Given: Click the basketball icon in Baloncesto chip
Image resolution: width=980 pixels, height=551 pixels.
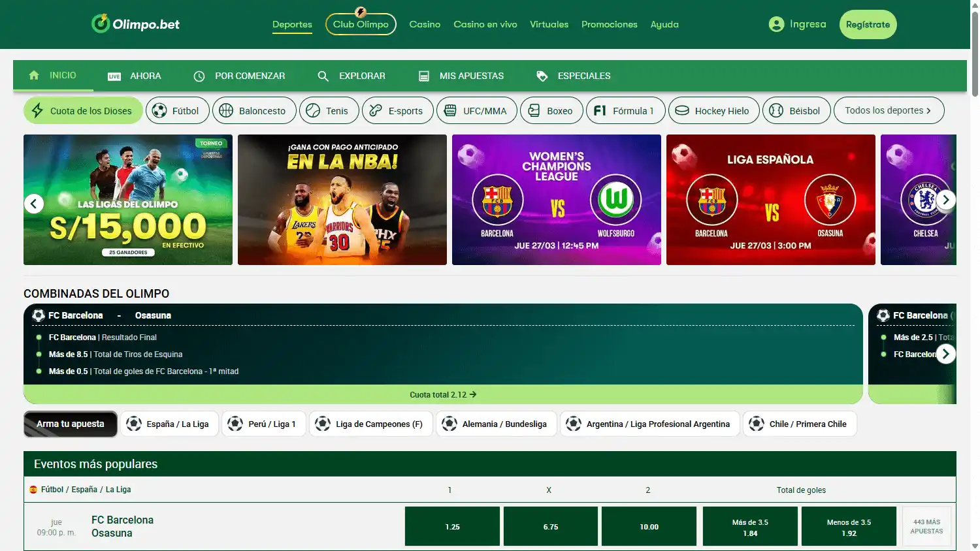Looking at the screenshot, I should pyautogui.click(x=226, y=111).
